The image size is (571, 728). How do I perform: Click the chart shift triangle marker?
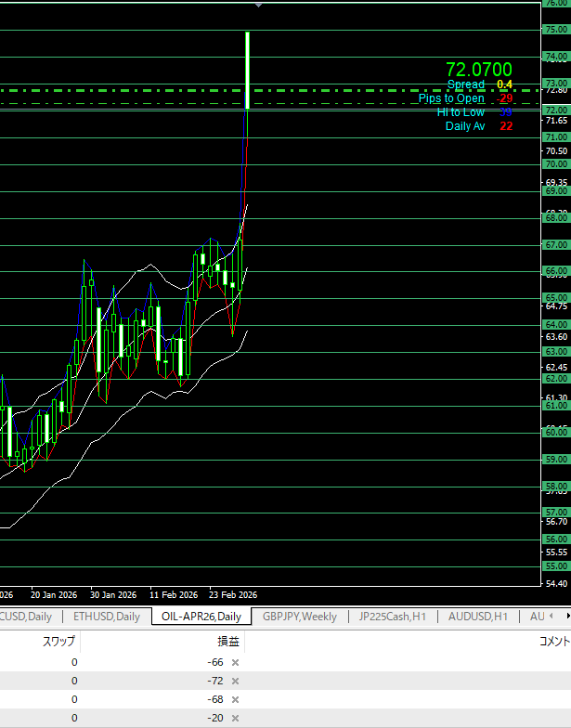pyautogui.click(x=258, y=6)
